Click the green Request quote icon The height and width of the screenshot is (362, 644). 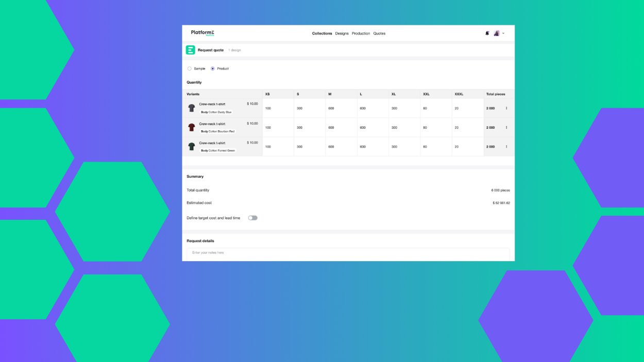191,50
